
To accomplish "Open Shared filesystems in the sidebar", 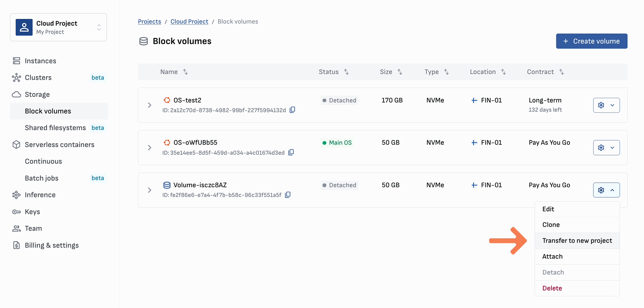I will (x=55, y=128).
